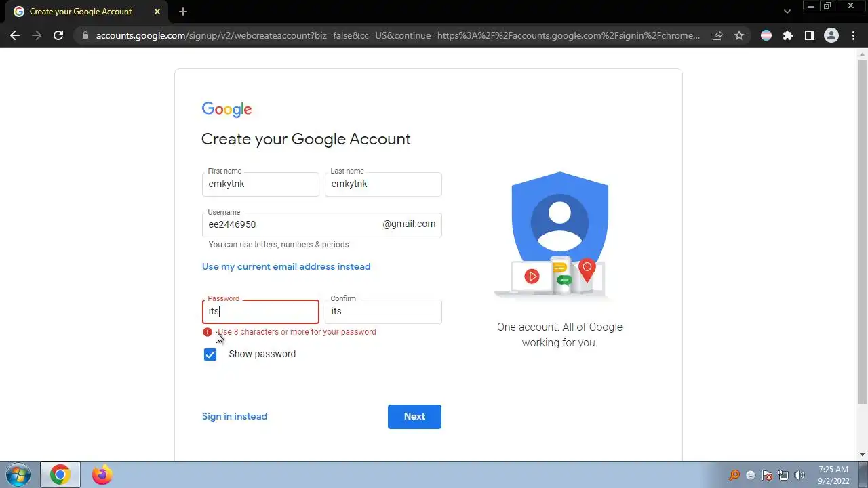Click the 'You can use letters, numbers & periods' hint
The height and width of the screenshot is (488, 868).
pos(279,245)
